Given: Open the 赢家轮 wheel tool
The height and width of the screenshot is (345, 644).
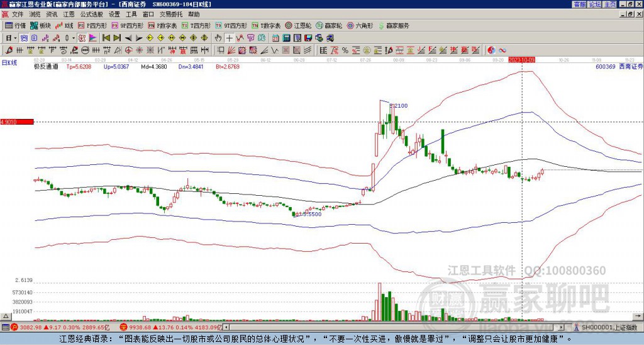Looking at the screenshot, I should (329, 25).
